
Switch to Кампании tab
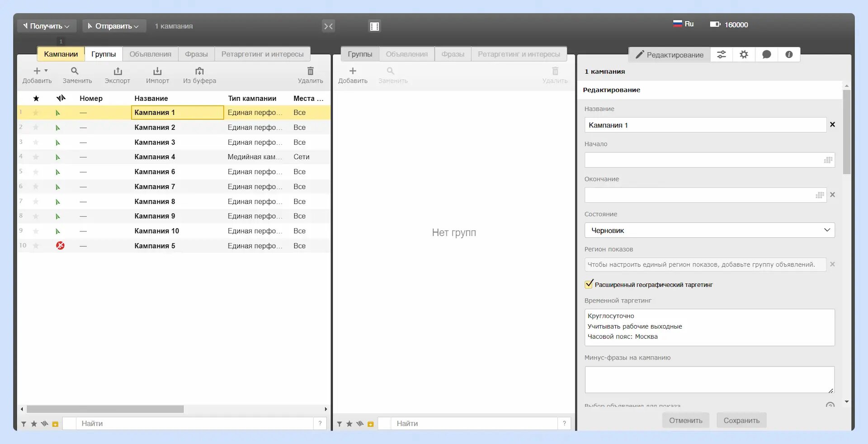pos(61,54)
